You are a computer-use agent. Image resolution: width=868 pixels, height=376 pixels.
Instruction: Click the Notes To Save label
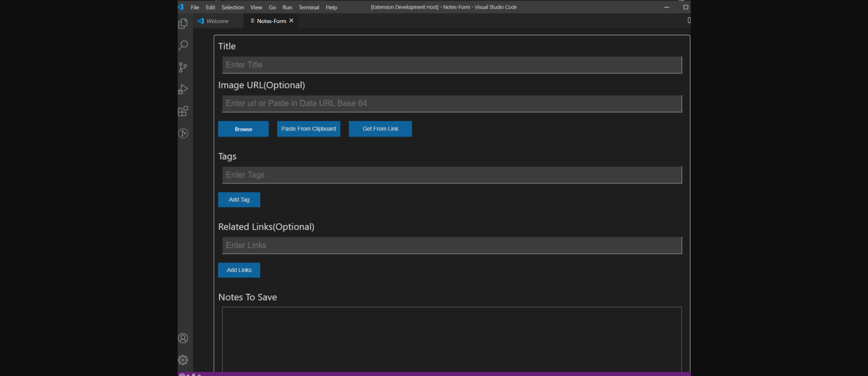[248, 297]
